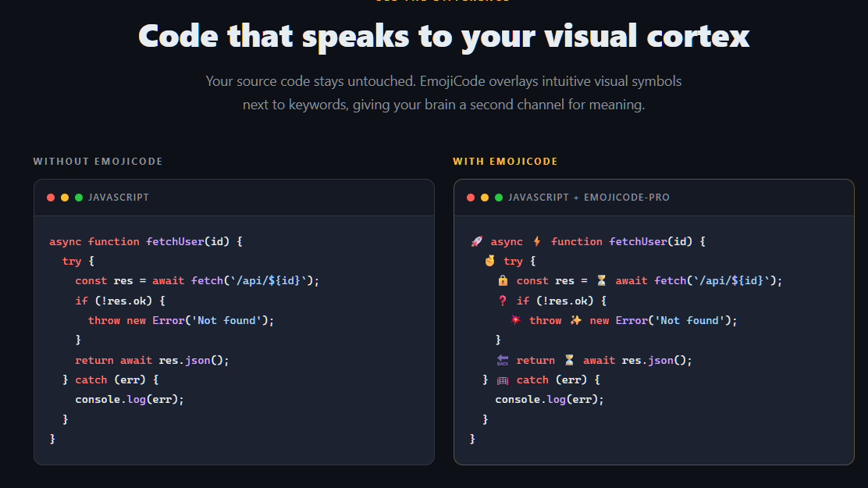Image resolution: width=868 pixels, height=488 pixels.
Task: Click yellow dot in the JAVASCRIPT panel header
Action: pyautogui.click(x=65, y=198)
